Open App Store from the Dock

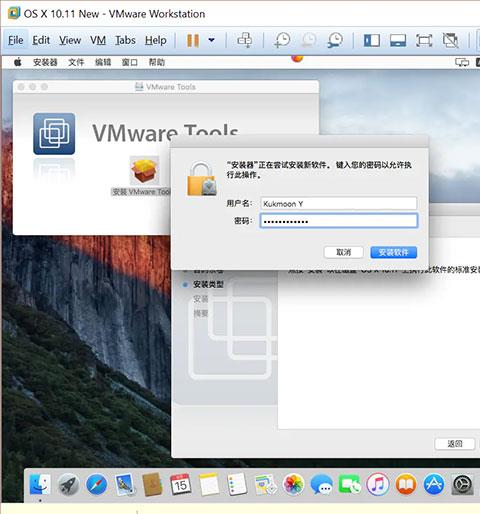(x=434, y=484)
